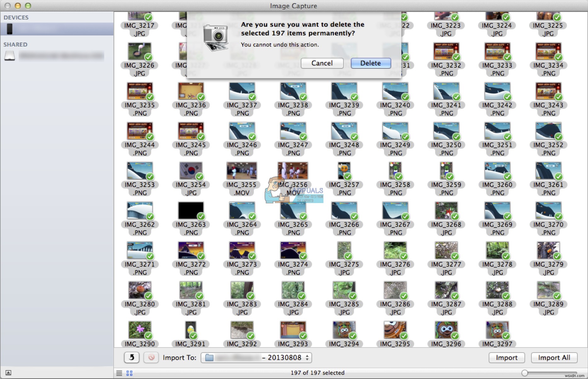Switch to list view using the list icon
This screenshot has width=588, height=379.
pyautogui.click(x=119, y=373)
